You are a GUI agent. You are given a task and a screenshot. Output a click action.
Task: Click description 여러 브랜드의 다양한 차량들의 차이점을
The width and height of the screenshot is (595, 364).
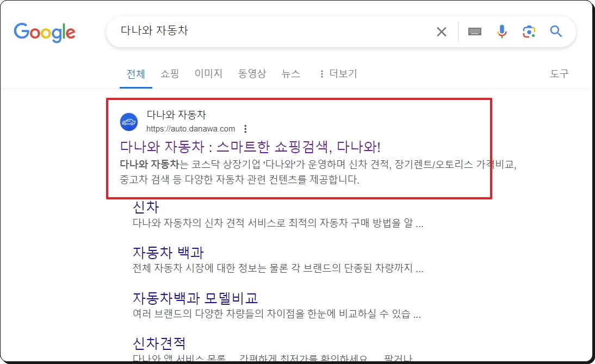277,313
